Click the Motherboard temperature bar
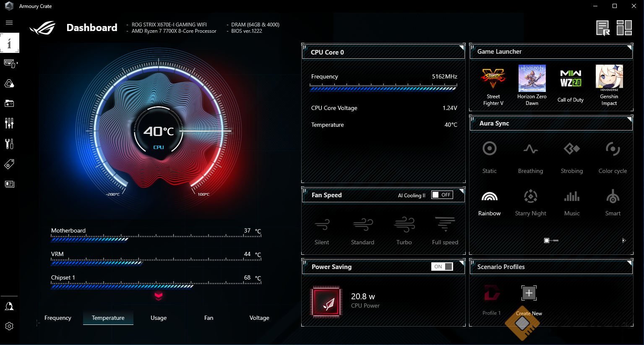Viewport: 644px width, 345px height. 156,238
